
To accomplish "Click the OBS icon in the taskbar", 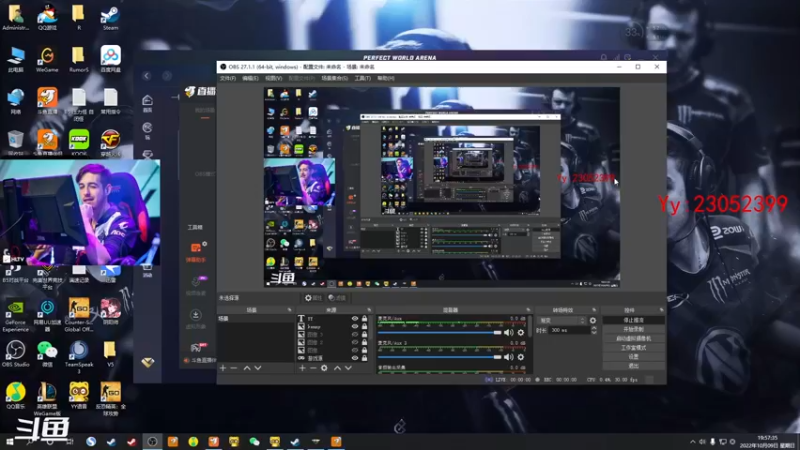I will pos(152,441).
